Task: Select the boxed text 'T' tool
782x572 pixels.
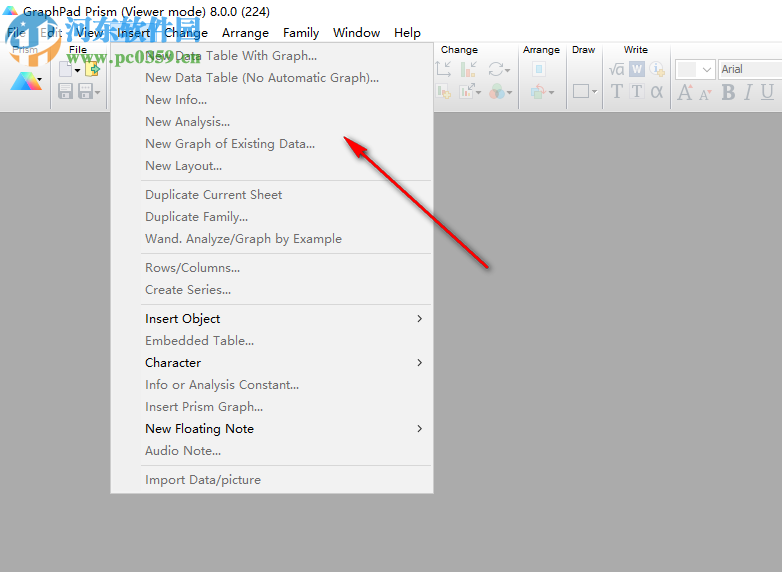Action: coord(637,91)
